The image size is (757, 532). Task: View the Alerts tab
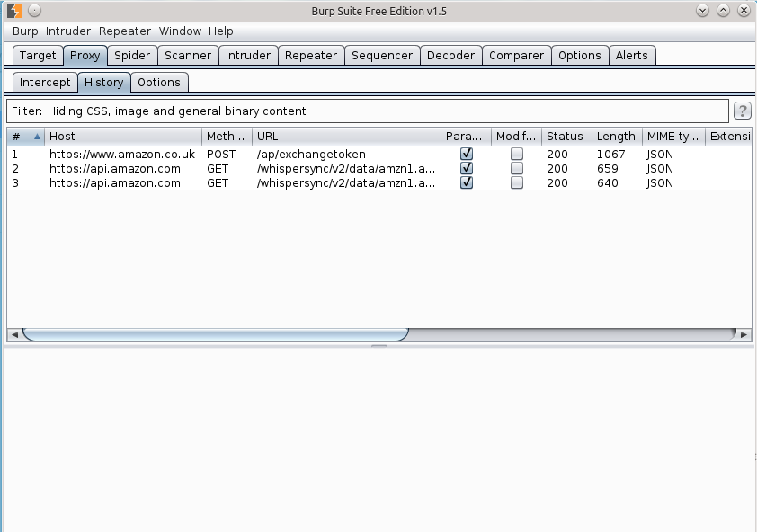coord(632,56)
